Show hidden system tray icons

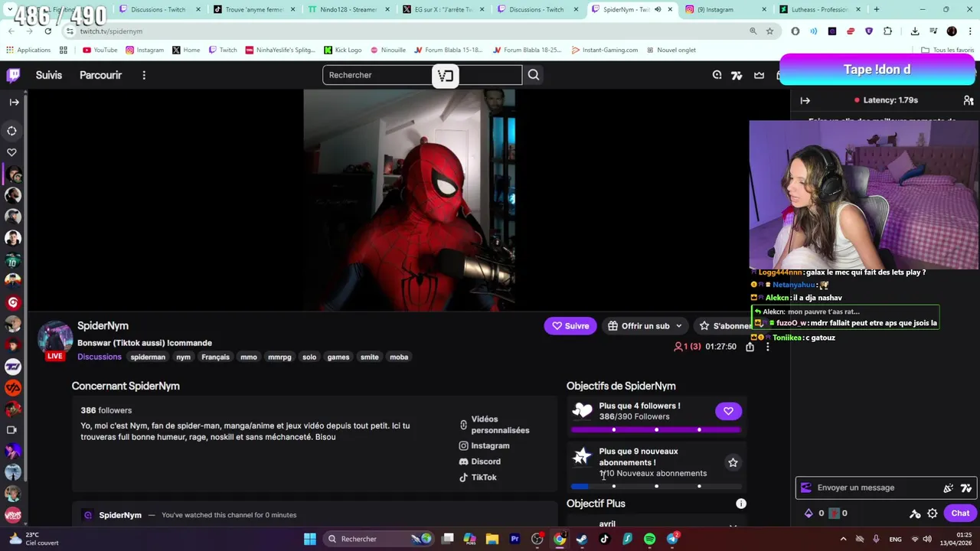[x=843, y=539]
